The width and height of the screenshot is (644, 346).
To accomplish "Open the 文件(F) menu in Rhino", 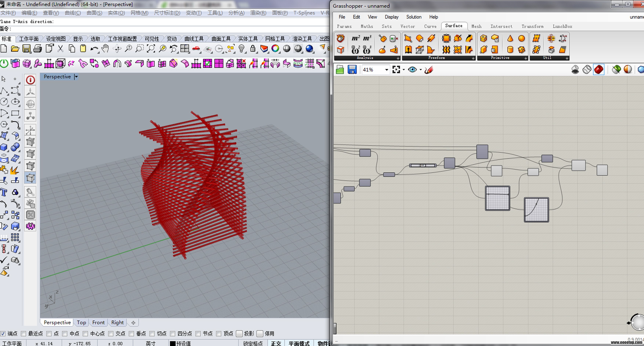I will 8,13.
